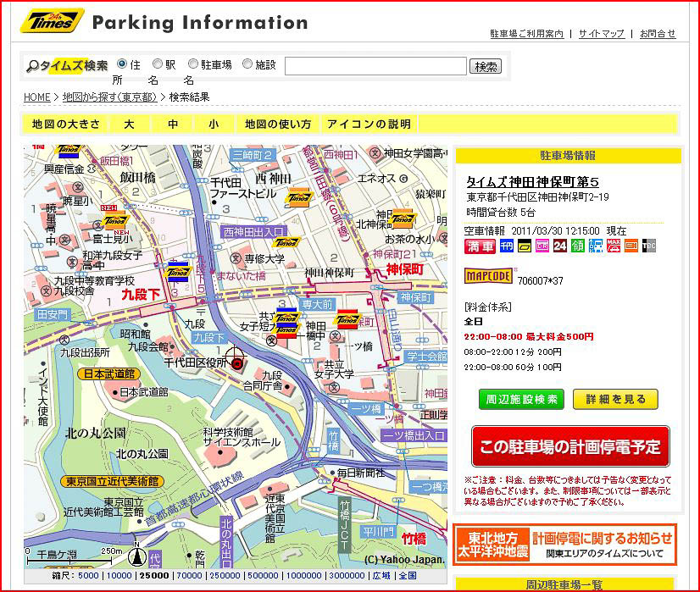The image size is (700, 592).
Task: Select 1:10000 map scale
Action: [119, 576]
